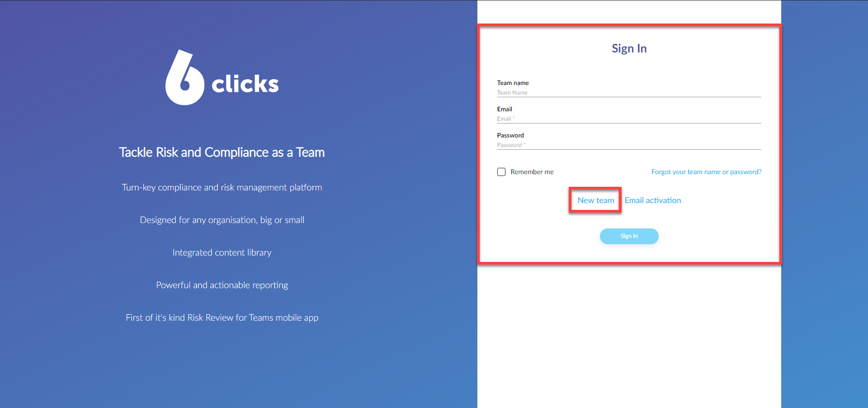Viewport: 868px width, 408px height.
Task: Click the 'Tackle Risk and Compliance as a Team' headline
Action: 222,152
